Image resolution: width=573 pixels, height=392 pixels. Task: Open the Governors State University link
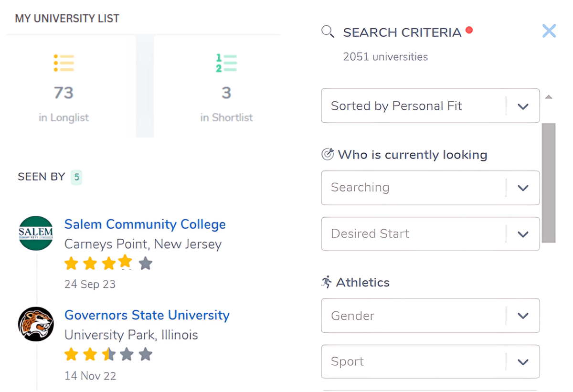point(147,315)
